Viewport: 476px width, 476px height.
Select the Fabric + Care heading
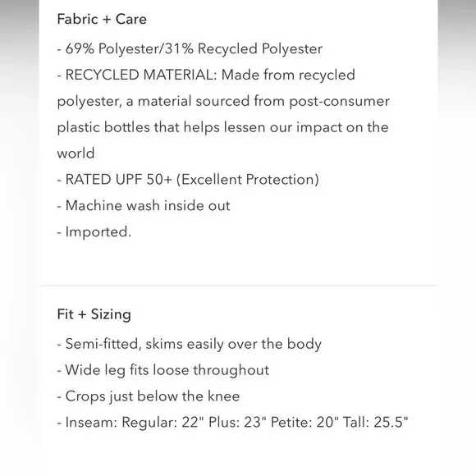[x=102, y=19]
